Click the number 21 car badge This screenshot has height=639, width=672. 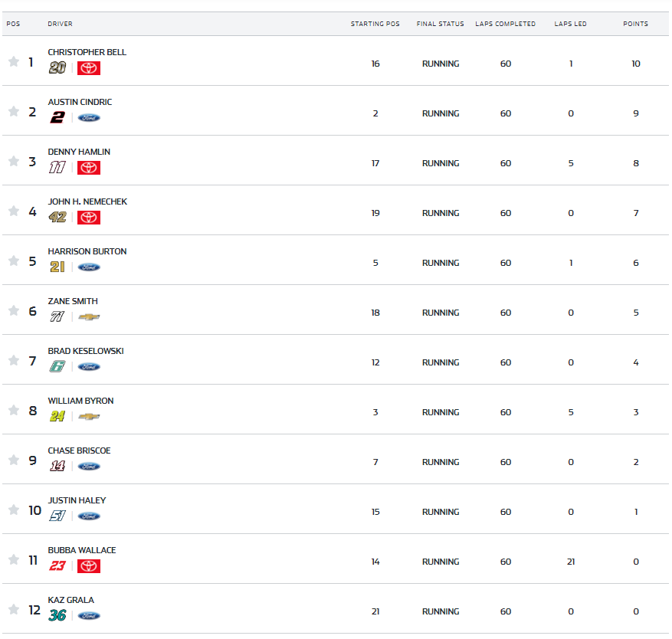(57, 267)
